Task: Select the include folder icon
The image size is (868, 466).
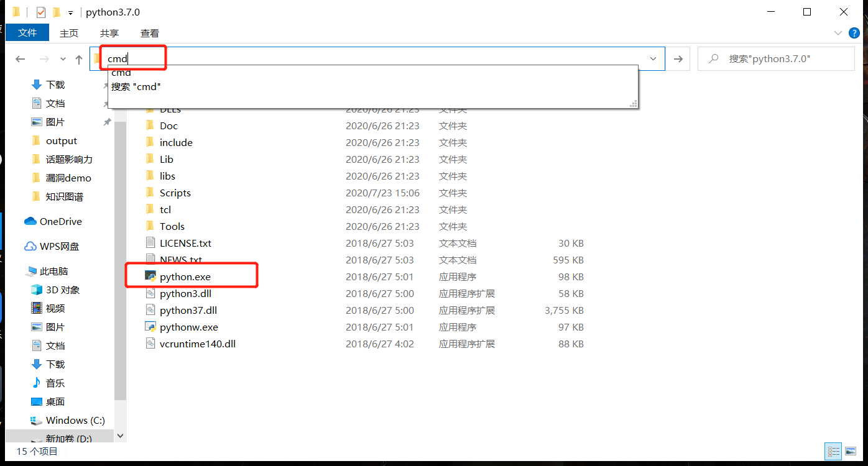Action: pos(149,142)
